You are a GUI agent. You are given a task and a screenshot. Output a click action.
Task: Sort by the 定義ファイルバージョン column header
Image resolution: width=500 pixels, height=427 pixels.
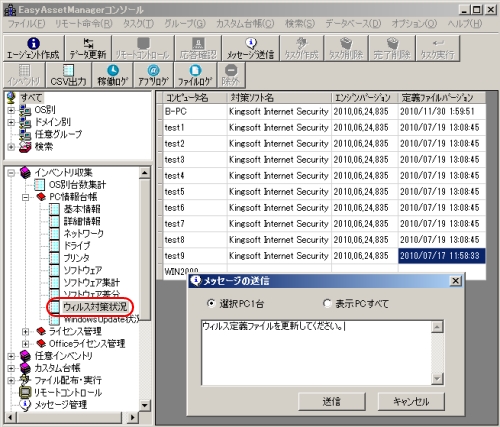tap(442, 98)
